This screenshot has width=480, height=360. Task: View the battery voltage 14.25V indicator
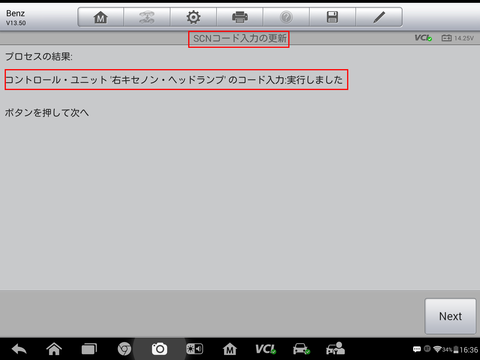[x=458, y=38]
